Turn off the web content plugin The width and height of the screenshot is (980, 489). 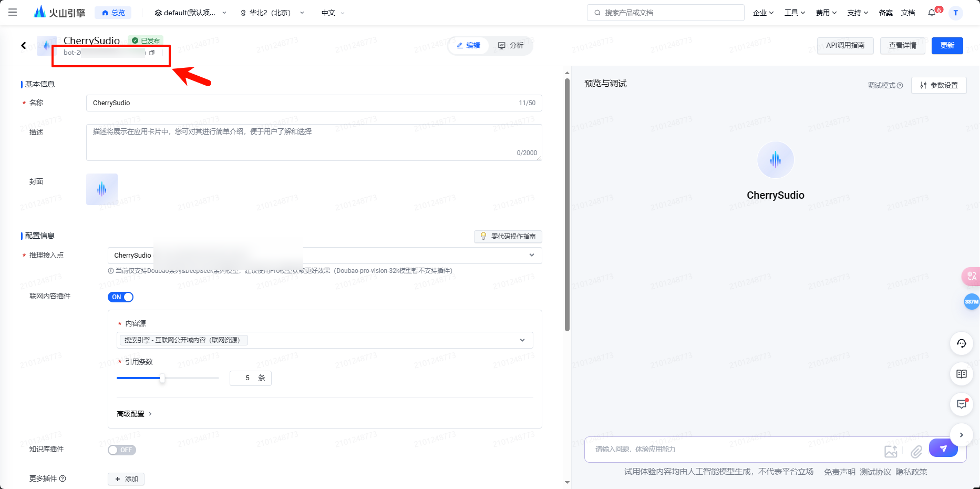coord(120,297)
